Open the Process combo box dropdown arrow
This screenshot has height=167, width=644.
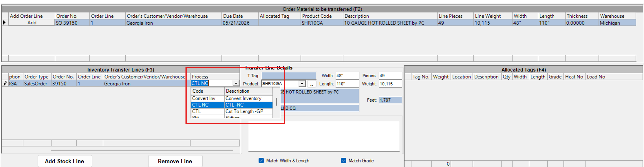click(x=236, y=84)
